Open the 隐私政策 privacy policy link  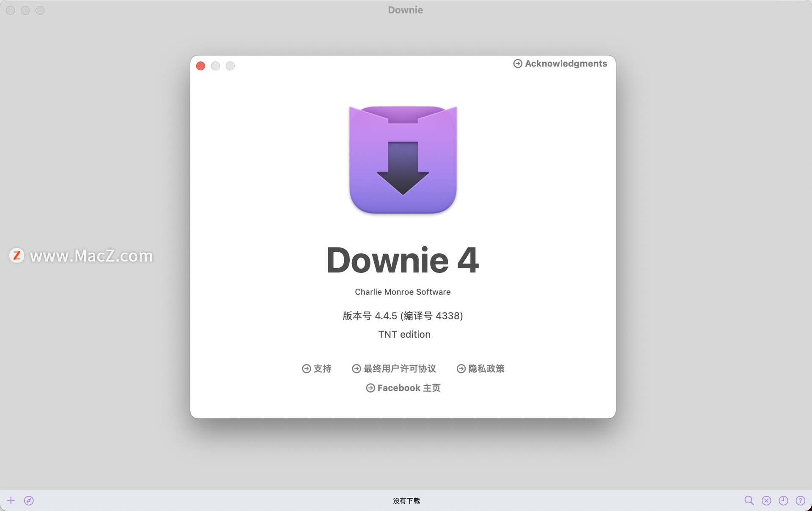(x=480, y=368)
